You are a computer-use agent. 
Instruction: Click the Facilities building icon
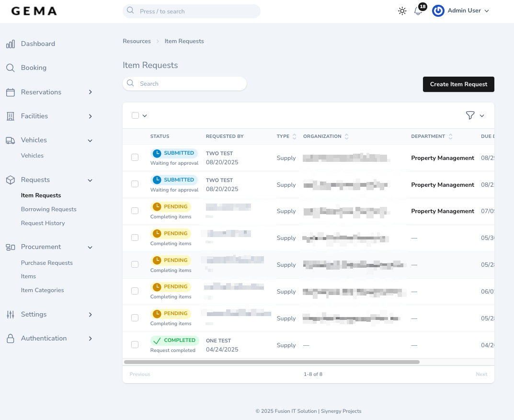click(11, 116)
